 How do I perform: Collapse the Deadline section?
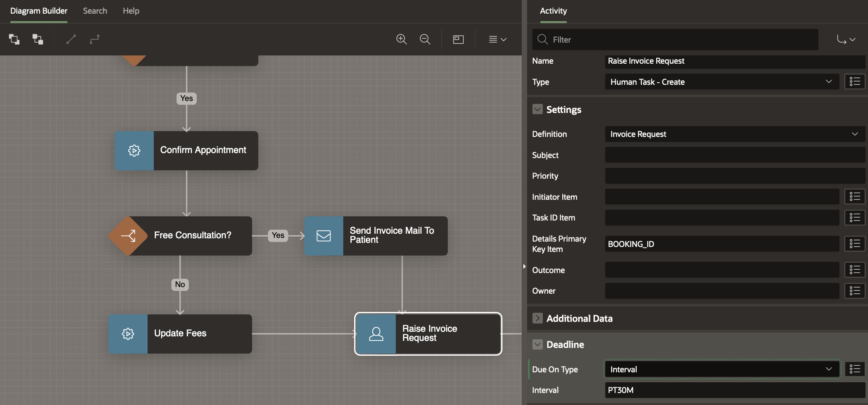[537, 344]
